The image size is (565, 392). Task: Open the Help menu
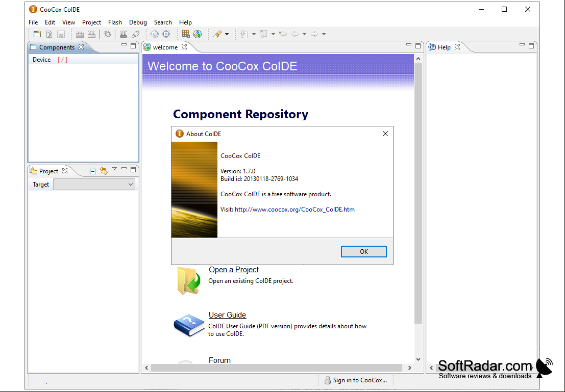[186, 22]
